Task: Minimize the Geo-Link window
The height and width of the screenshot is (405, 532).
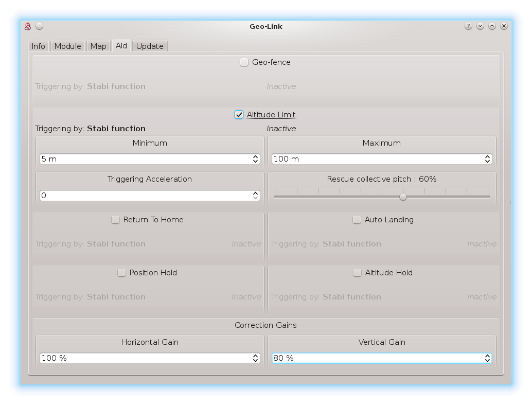Action: 480,26
